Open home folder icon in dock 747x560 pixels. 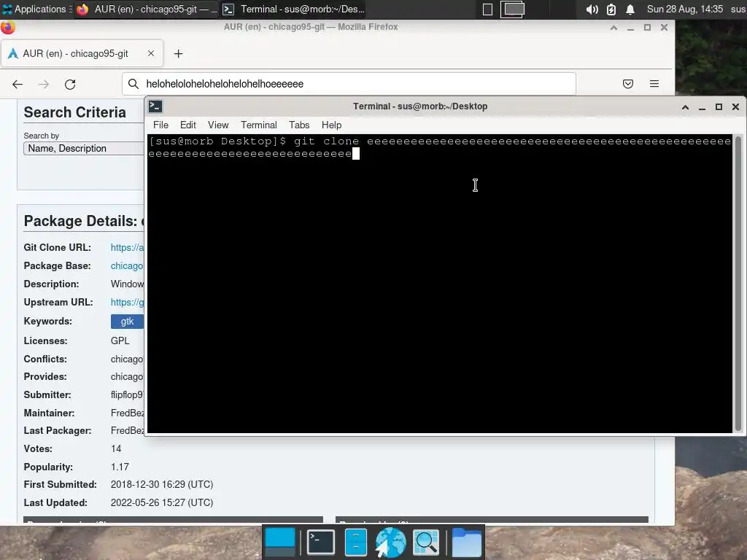pos(466,542)
